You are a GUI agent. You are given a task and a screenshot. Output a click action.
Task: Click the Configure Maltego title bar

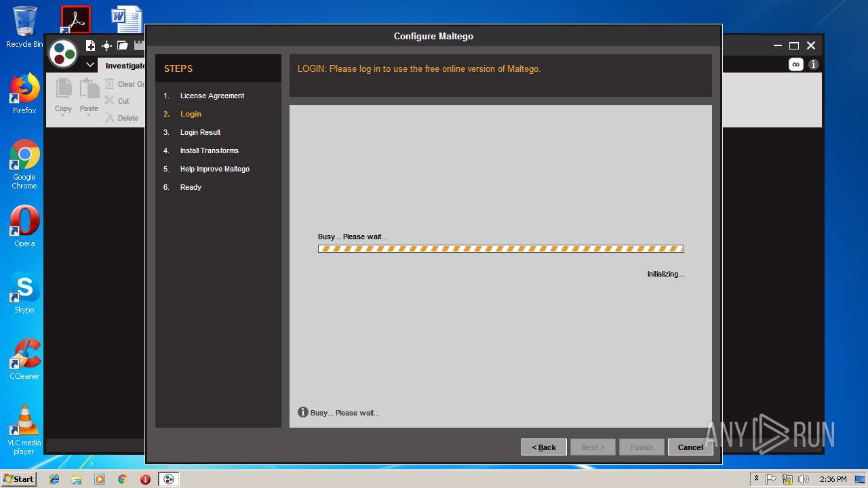[x=433, y=36]
